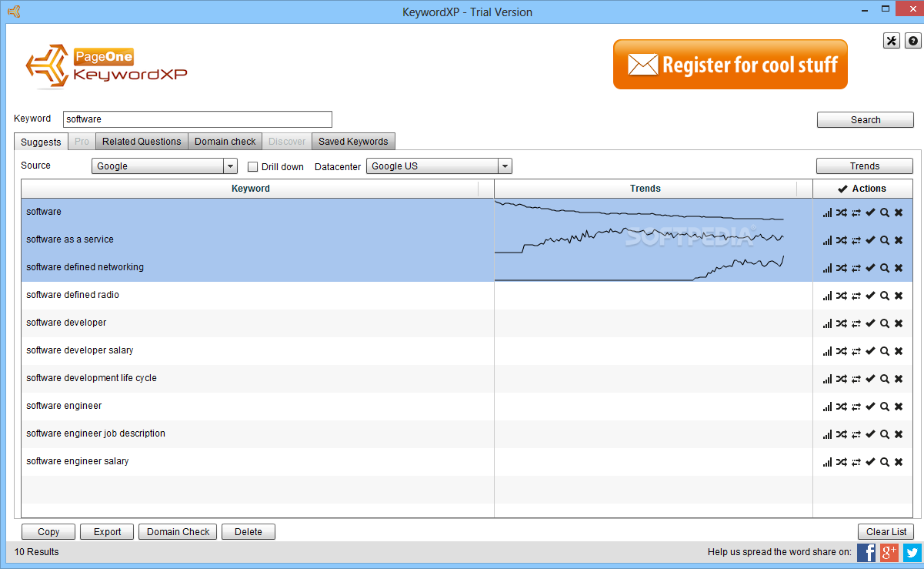Click the Export button
Image resolution: width=924 pixels, height=569 pixels.
(x=108, y=532)
